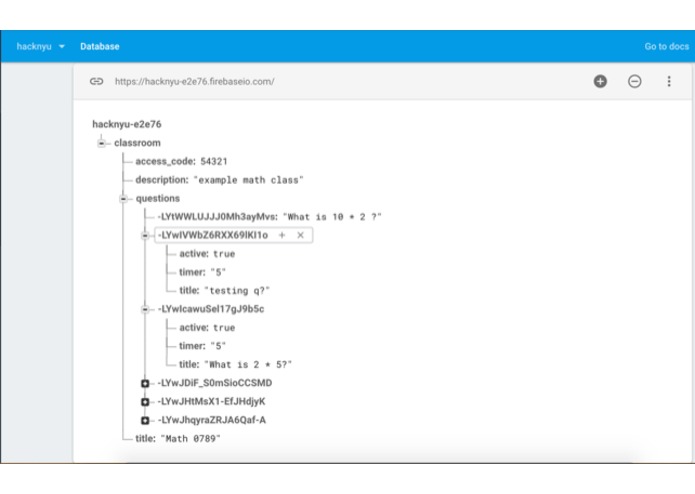Click the collapse-all minus circle icon
The width and height of the screenshot is (695, 494).
pyautogui.click(x=634, y=81)
